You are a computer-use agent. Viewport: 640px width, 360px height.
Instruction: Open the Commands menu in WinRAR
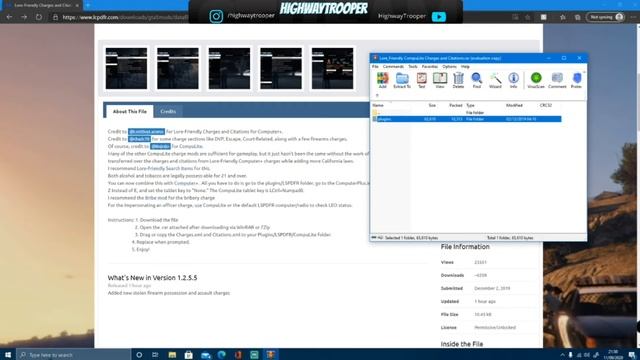coord(393,67)
